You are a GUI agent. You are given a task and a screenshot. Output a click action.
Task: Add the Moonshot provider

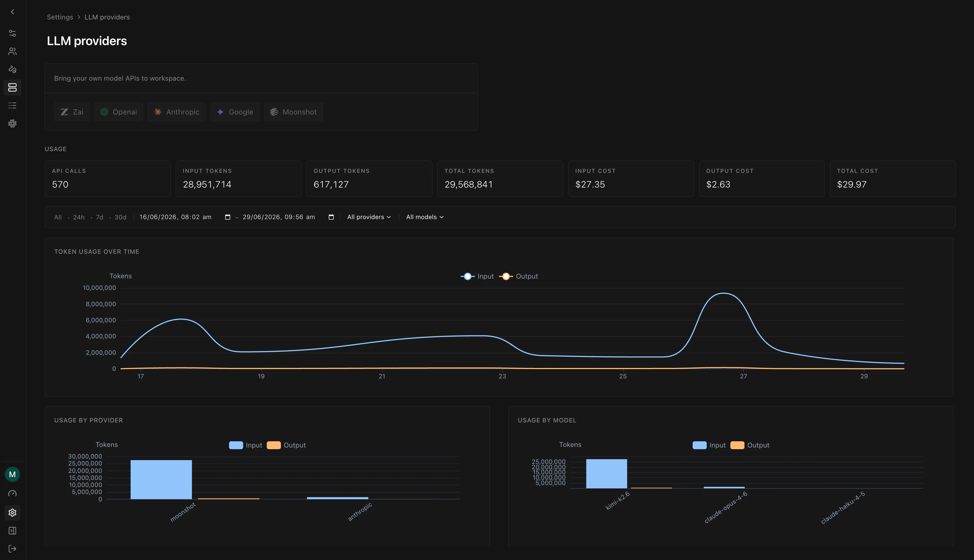pyautogui.click(x=293, y=112)
